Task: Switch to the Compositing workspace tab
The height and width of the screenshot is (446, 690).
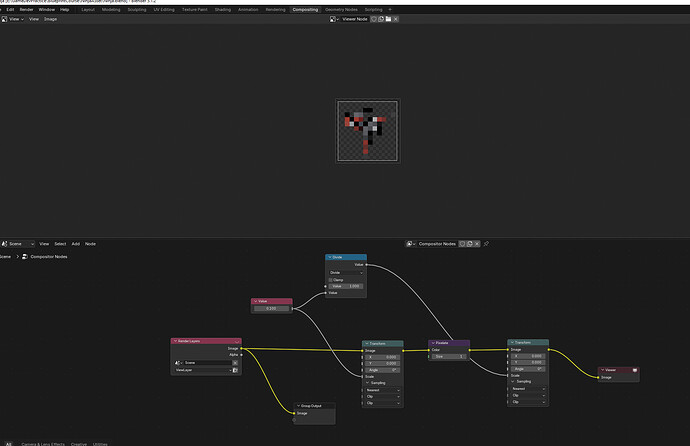Action: tap(305, 9)
